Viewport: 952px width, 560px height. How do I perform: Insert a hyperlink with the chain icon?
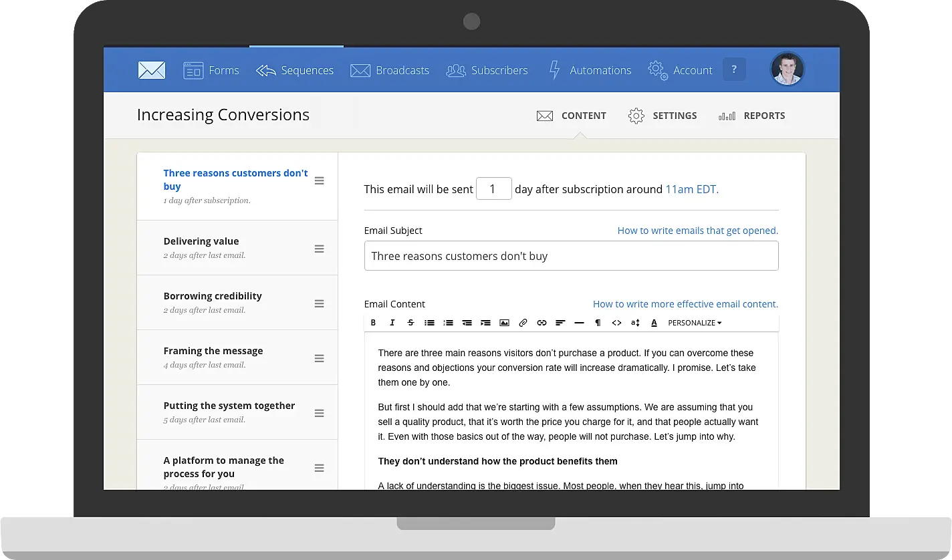coord(542,323)
